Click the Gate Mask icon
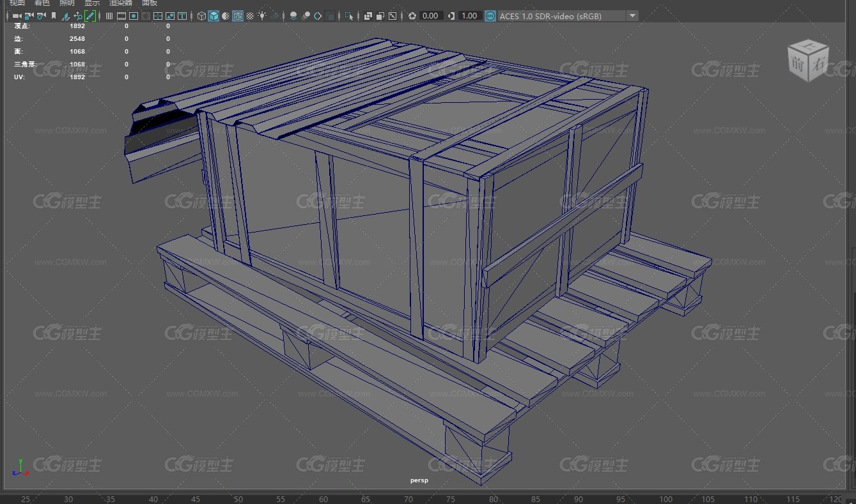This screenshot has width=856, height=504. [x=146, y=16]
